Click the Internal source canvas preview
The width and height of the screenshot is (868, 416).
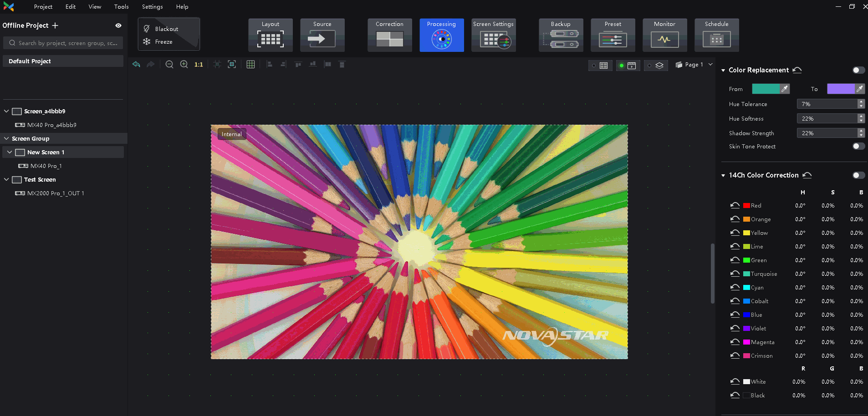tap(419, 242)
